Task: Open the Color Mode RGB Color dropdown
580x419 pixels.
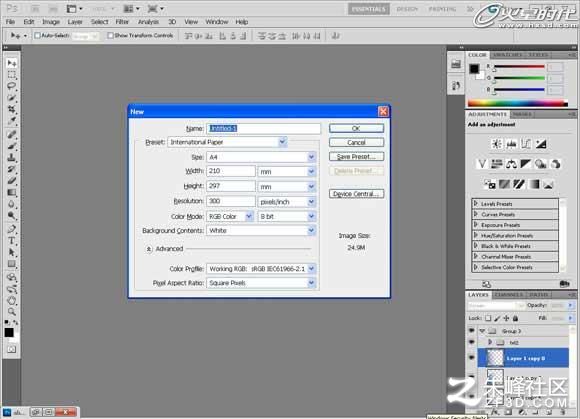Action: point(229,216)
